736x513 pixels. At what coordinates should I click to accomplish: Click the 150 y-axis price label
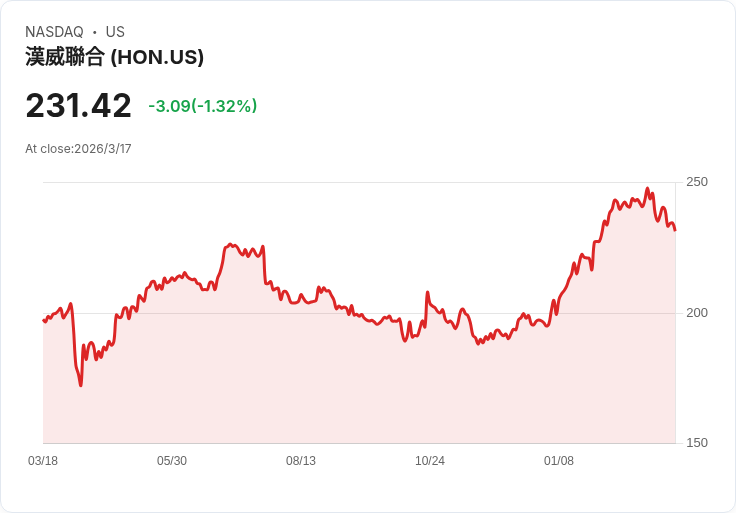tap(697, 443)
